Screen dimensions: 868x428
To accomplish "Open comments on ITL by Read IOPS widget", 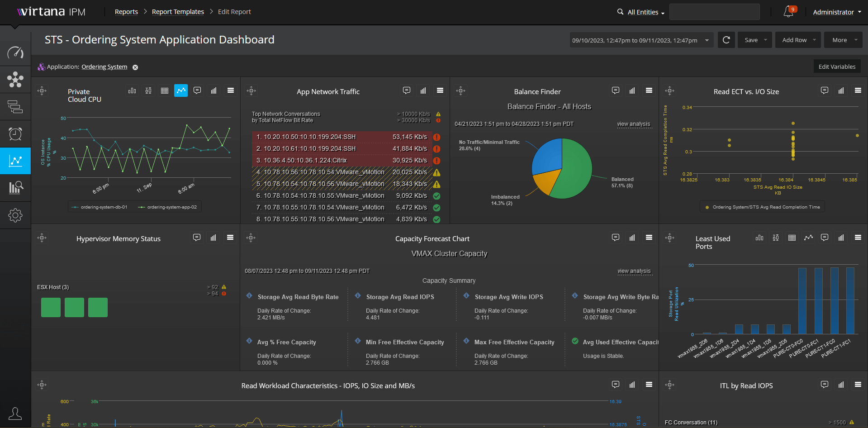I will click(825, 385).
